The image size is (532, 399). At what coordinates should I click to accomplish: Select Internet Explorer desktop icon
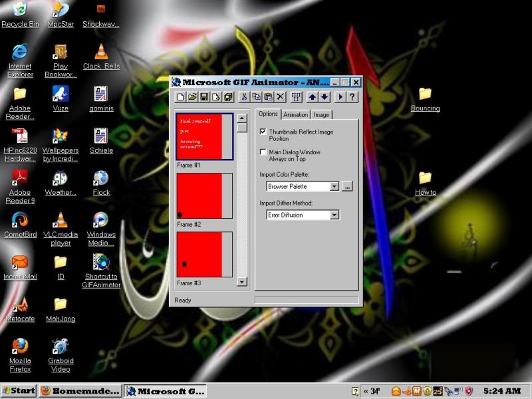(x=20, y=61)
